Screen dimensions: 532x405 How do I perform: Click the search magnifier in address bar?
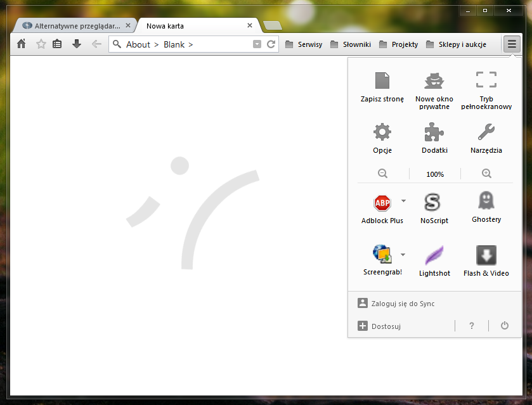117,44
